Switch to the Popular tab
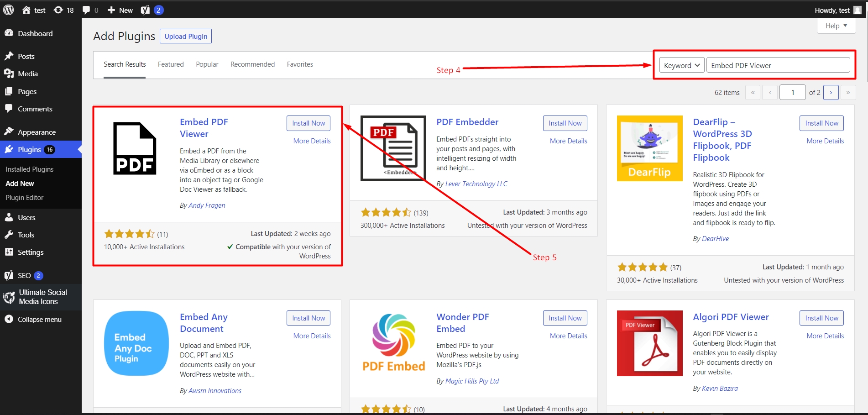Screen dimensions: 868x415 (207, 64)
